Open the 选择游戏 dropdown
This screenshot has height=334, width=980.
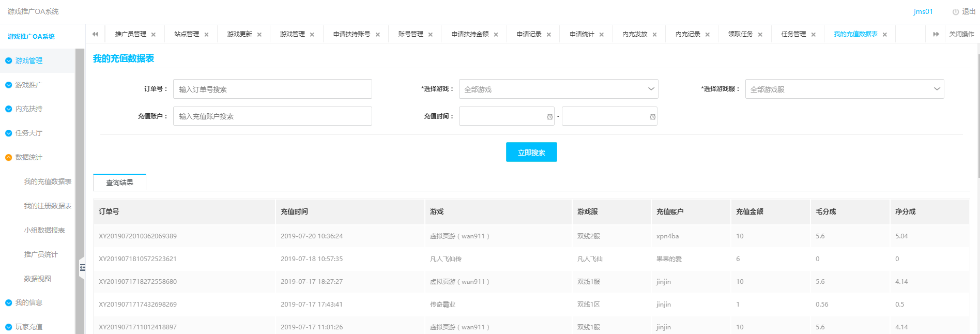(x=558, y=89)
